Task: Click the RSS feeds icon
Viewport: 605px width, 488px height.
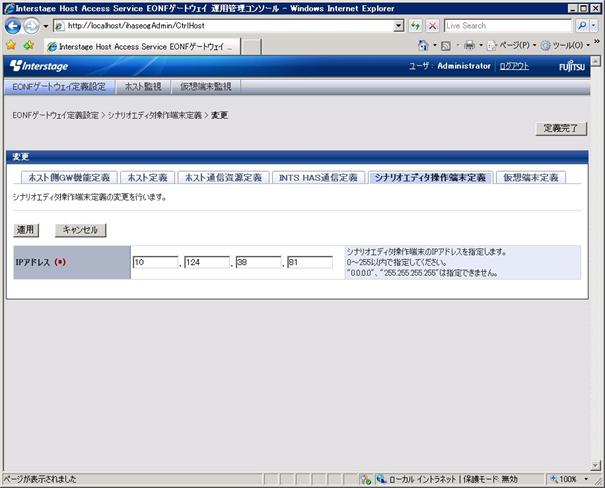Action: [446, 46]
